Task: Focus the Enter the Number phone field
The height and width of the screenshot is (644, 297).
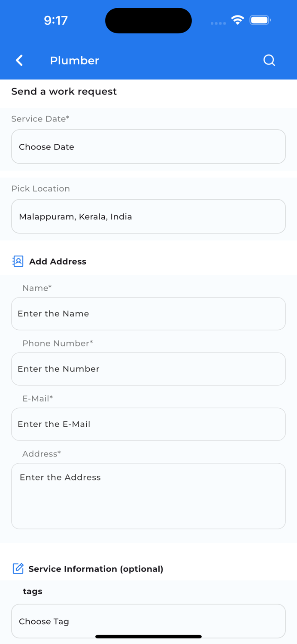Action: coord(148,369)
